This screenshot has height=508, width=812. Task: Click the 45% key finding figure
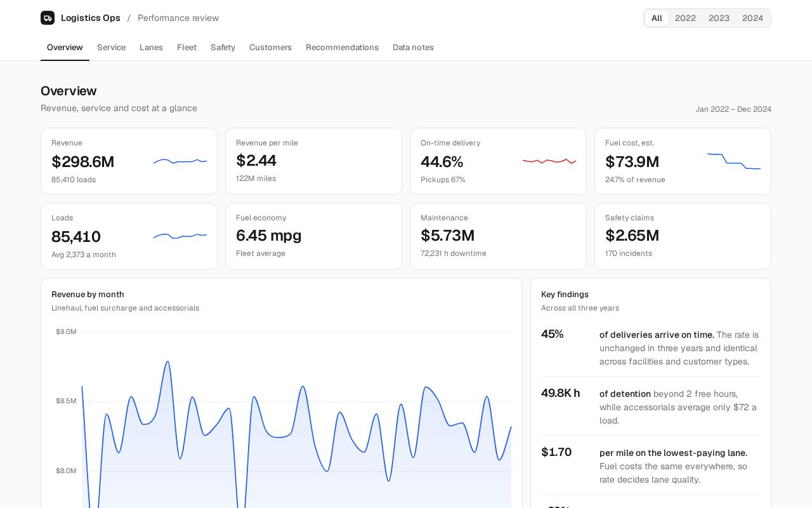[x=553, y=334]
